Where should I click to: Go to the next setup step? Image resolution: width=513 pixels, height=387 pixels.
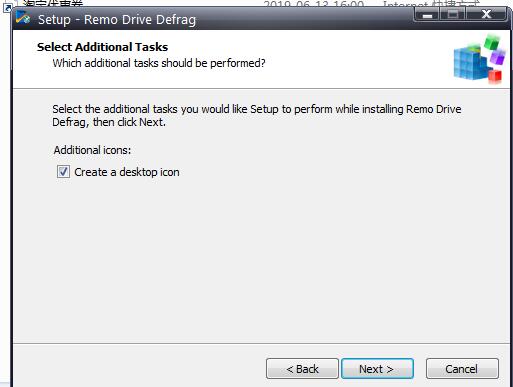(377, 369)
